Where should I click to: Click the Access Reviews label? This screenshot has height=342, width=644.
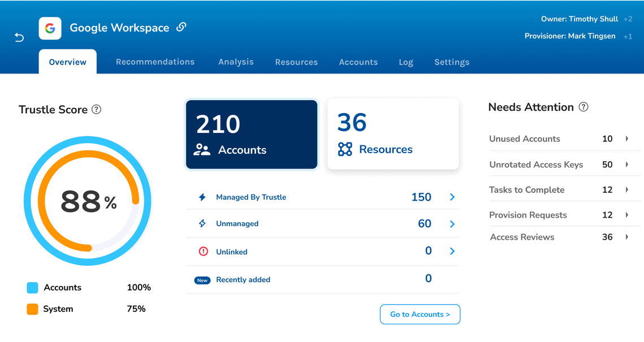coord(522,237)
